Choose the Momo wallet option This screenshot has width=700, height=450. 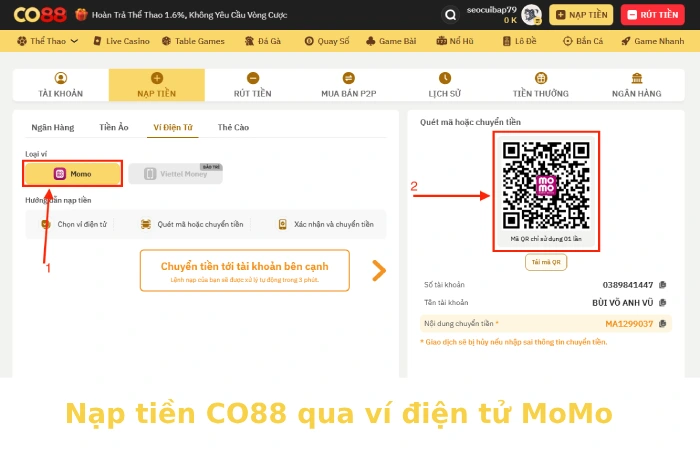[72, 174]
